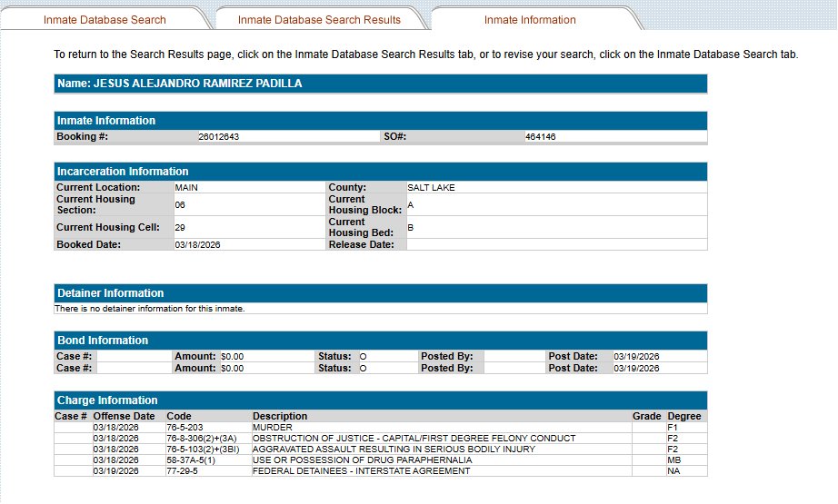Click the Bond Information section header

click(381, 341)
